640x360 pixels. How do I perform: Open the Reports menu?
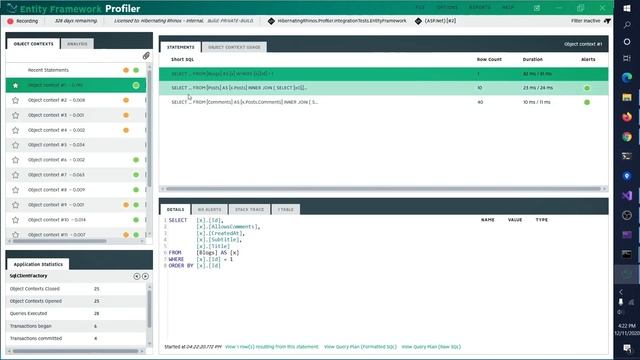tap(480, 7)
